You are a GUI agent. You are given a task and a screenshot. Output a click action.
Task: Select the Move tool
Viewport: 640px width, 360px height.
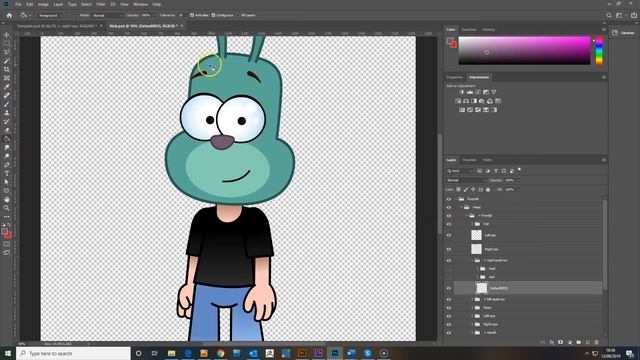(7, 35)
